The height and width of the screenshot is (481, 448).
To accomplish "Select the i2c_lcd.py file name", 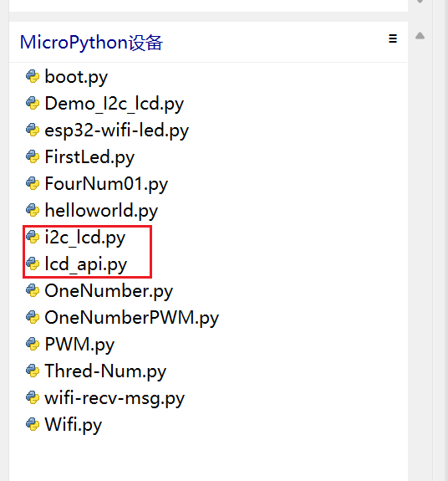I will 85,238.
